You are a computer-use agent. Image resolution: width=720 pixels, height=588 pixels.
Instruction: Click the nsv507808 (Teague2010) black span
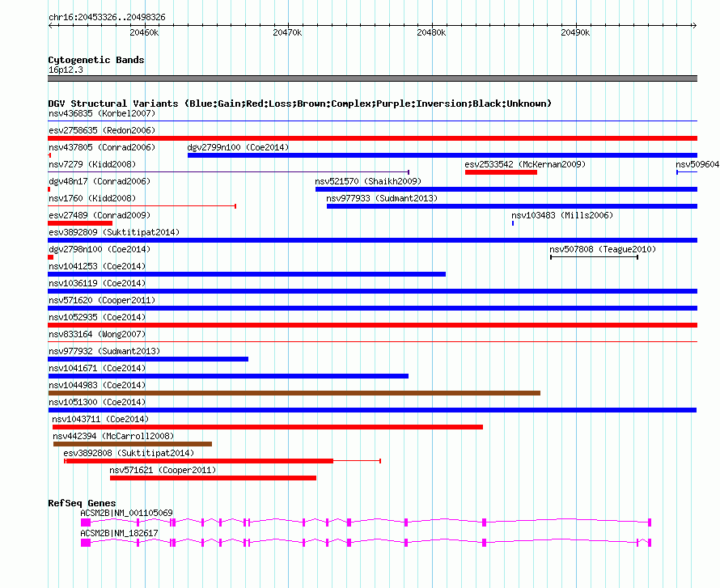[x=594, y=257]
